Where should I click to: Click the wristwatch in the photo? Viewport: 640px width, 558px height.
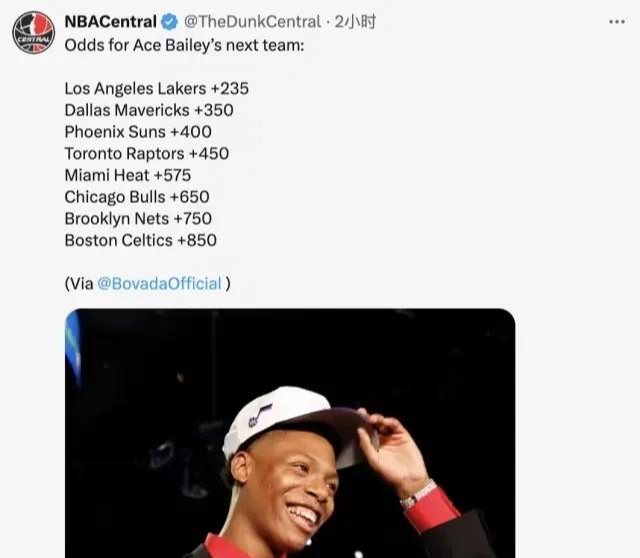418,494
